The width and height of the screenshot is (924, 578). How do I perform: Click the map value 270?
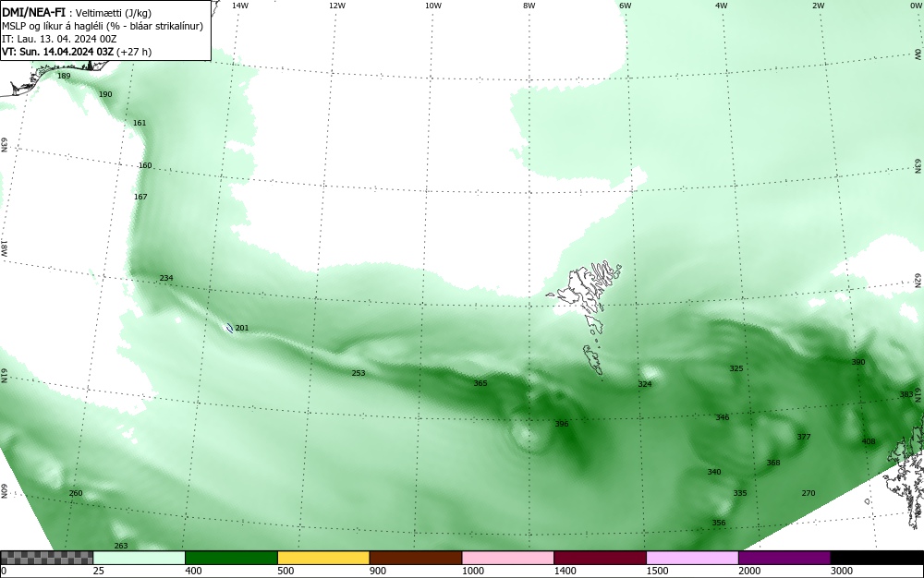pyautogui.click(x=808, y=493)
